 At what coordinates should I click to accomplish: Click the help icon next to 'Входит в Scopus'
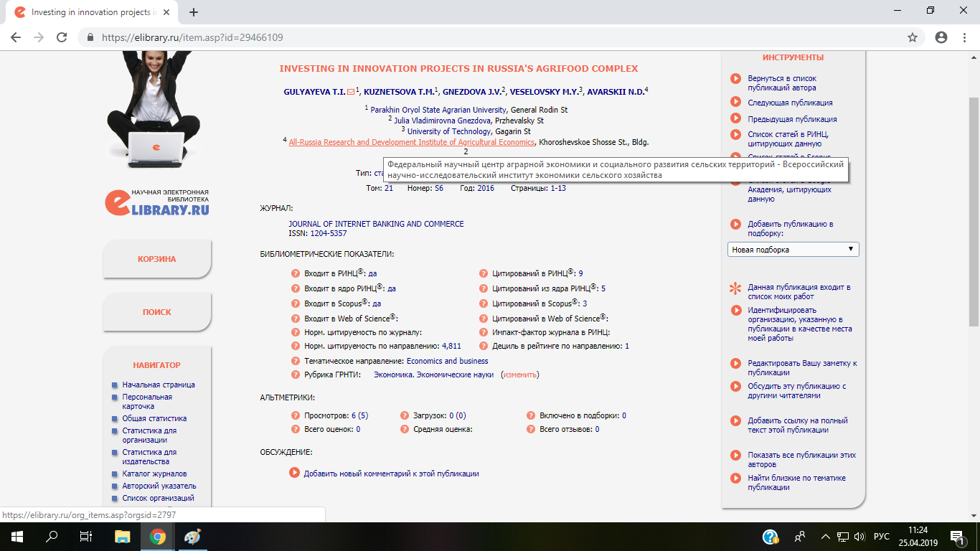coord(296,303)
